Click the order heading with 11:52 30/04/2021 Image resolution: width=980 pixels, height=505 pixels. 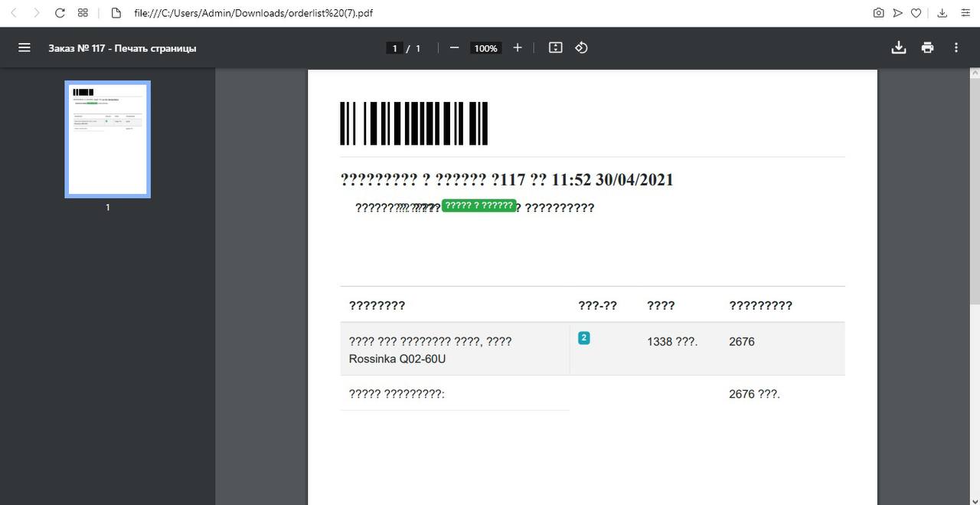point(507,180)
